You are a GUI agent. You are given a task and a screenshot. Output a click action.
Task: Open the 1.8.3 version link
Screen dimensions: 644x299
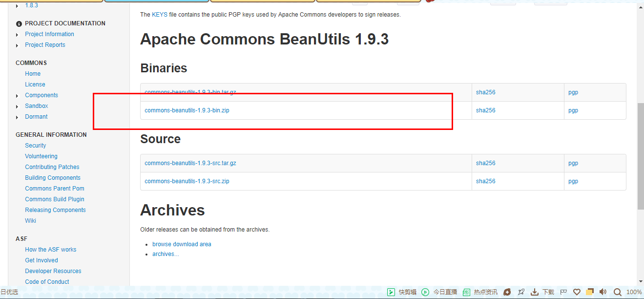point(31,5)
